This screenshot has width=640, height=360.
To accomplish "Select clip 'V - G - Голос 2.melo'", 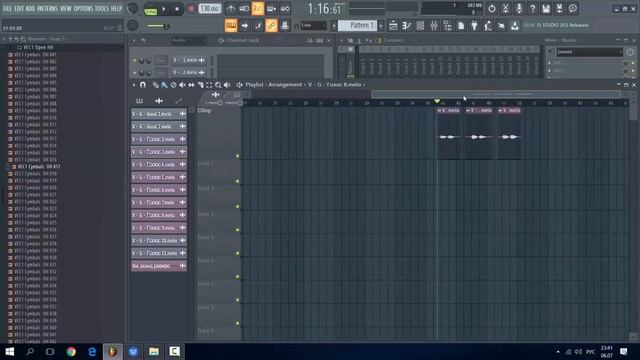I will [x=159, y=139].
